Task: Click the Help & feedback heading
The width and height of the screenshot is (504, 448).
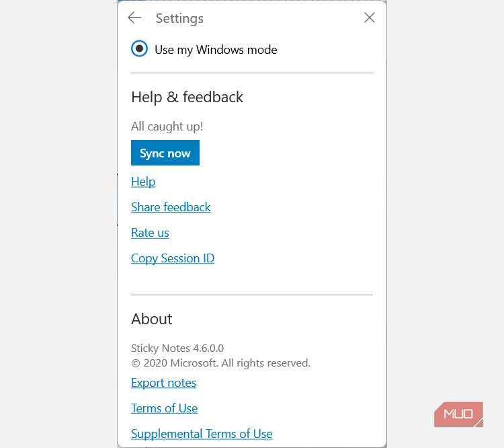Action: click(x=187, y=97)
